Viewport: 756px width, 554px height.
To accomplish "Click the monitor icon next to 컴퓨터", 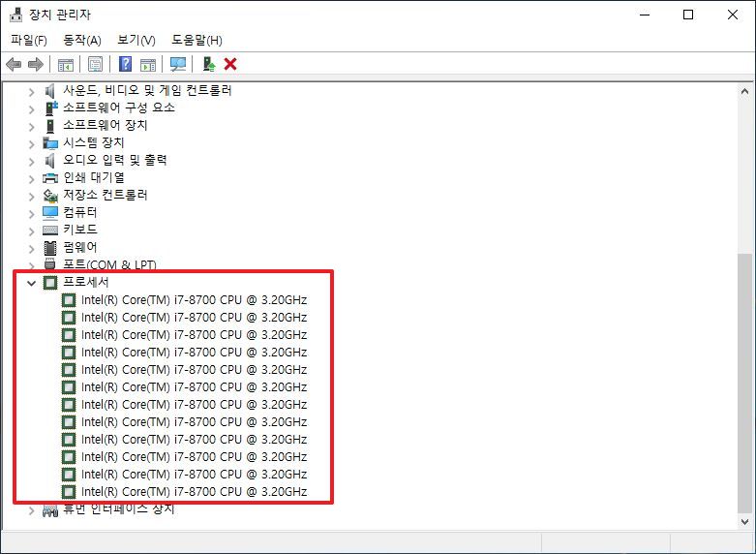I will [50, 213].
